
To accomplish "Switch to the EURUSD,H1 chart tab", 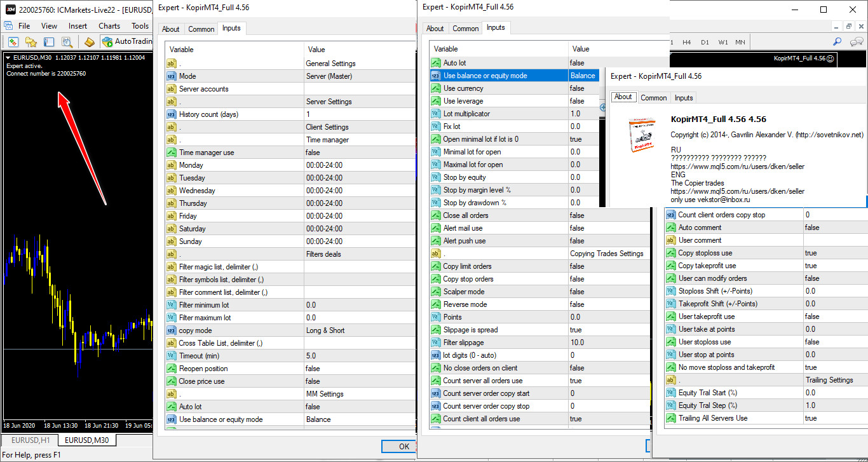I will point(31,440).
